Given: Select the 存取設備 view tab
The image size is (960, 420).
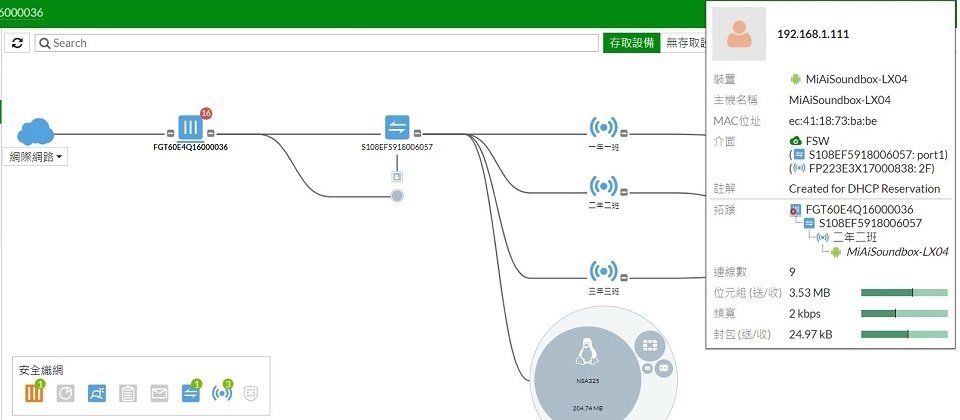Looking at the screenshot, I should (x=631, y=43).
